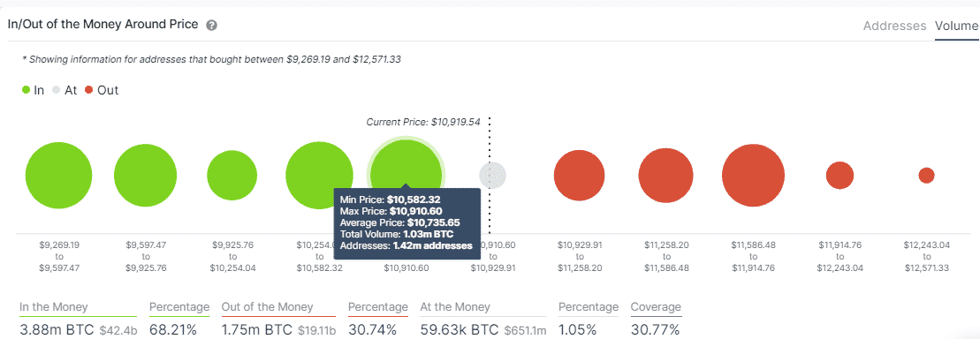Toggle the green In legend dot
Image resolution: width=980 pixels, height=339 pixels.
26,90
